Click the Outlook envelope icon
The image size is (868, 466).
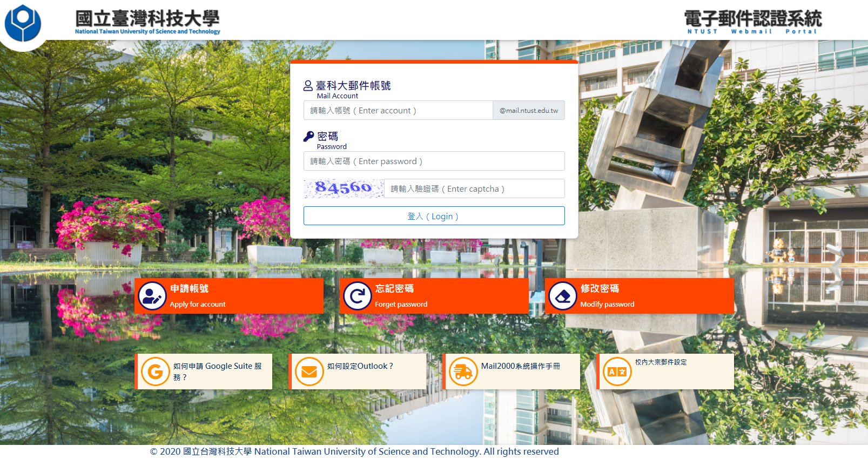tap(309, 372)
